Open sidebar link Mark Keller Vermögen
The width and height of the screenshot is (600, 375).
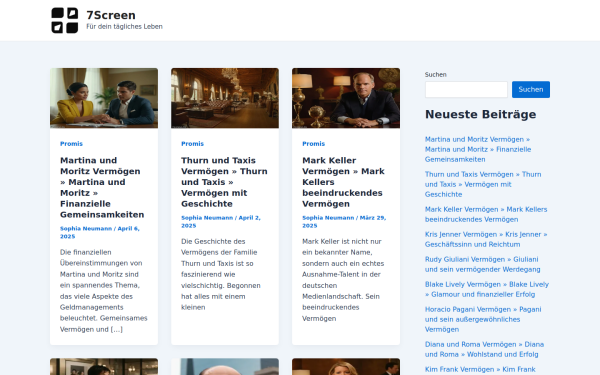486,214
